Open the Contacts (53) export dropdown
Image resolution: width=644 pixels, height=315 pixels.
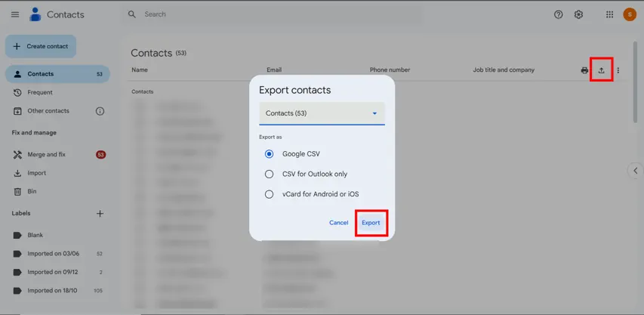322,113
